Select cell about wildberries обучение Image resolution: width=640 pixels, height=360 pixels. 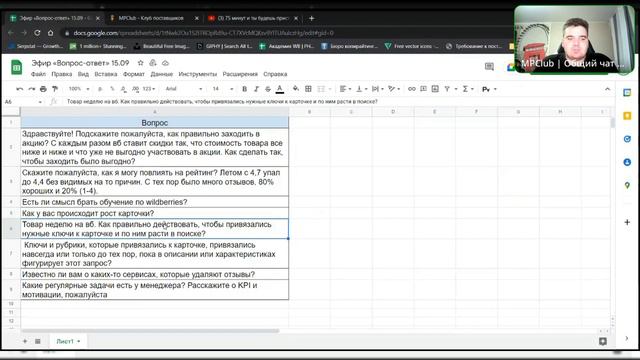(x=154, y=202)
